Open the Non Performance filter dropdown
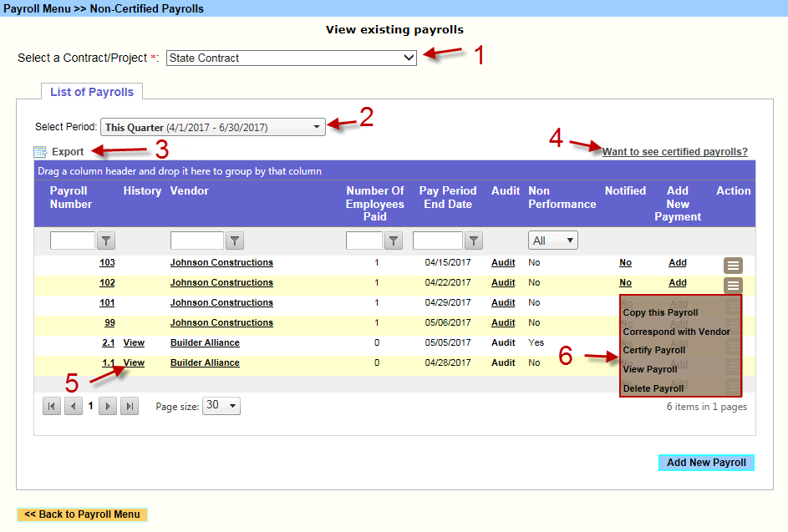Image resolution: width=788 pixels, height=532 pixels. click(x=552, y=241)
